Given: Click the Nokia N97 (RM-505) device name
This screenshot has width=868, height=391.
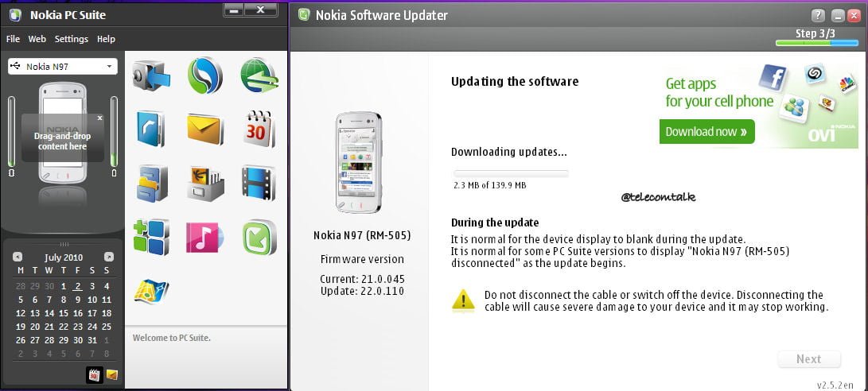Looking at the screenshot, I should point(362,235).
